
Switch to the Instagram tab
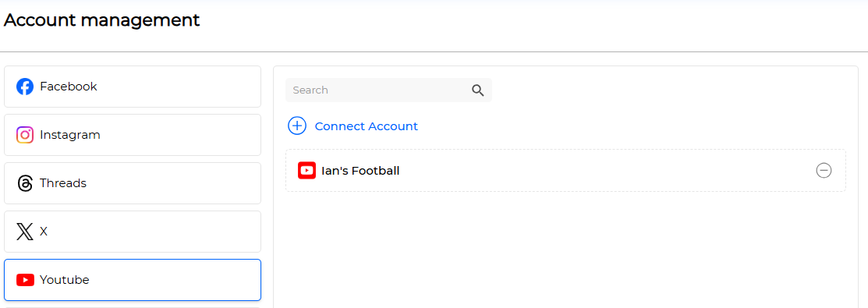tap(133, 135)
